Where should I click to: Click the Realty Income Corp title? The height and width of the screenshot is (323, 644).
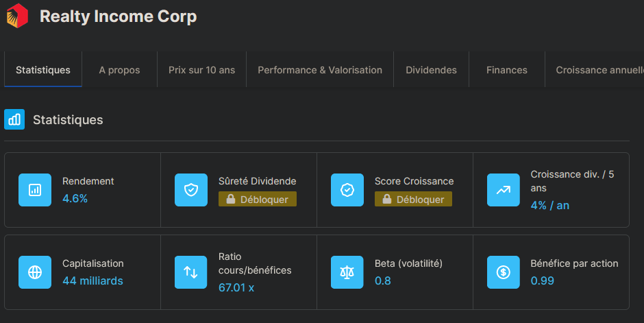(x=119, y=16)
